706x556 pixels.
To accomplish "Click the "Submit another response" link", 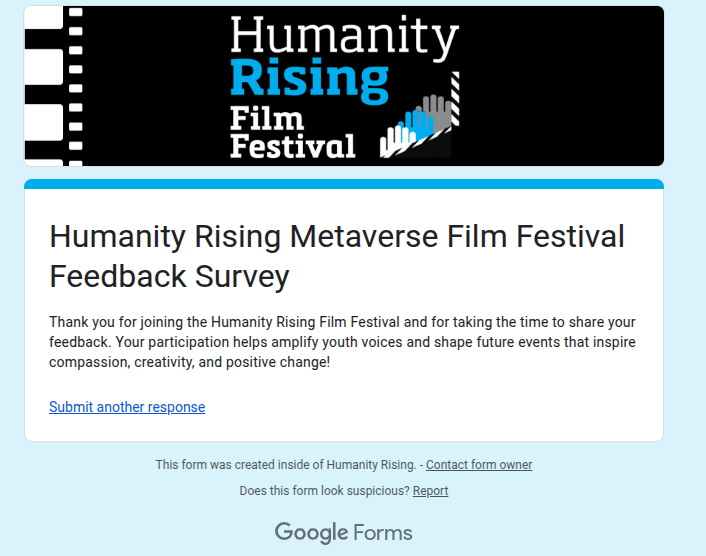I will click(x=127, y=407).
